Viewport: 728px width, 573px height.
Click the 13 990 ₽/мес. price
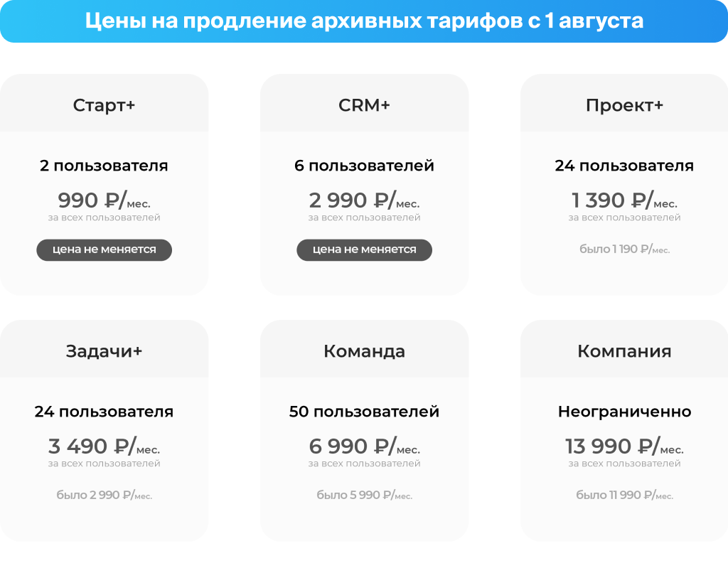pyautogui.click(x=624, y=446)
